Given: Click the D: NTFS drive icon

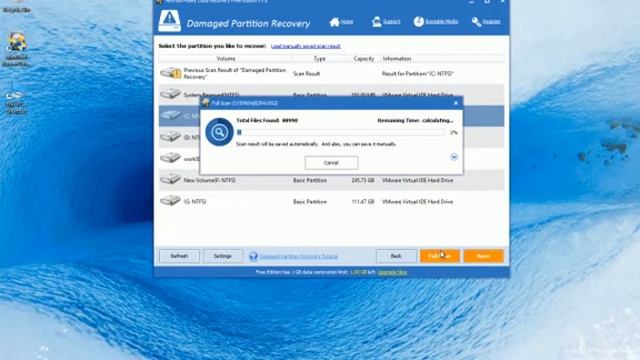Looking at the screenshot, I should 171,137.
